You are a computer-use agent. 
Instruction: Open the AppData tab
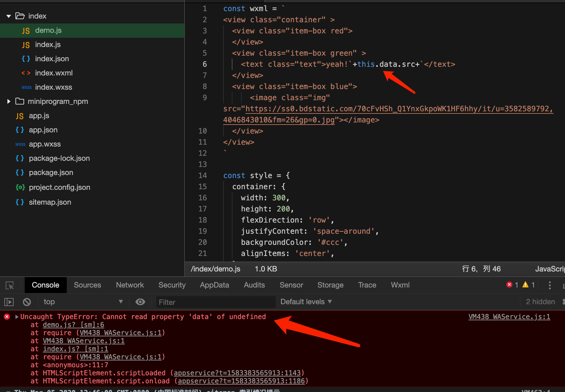click(215, 285)
